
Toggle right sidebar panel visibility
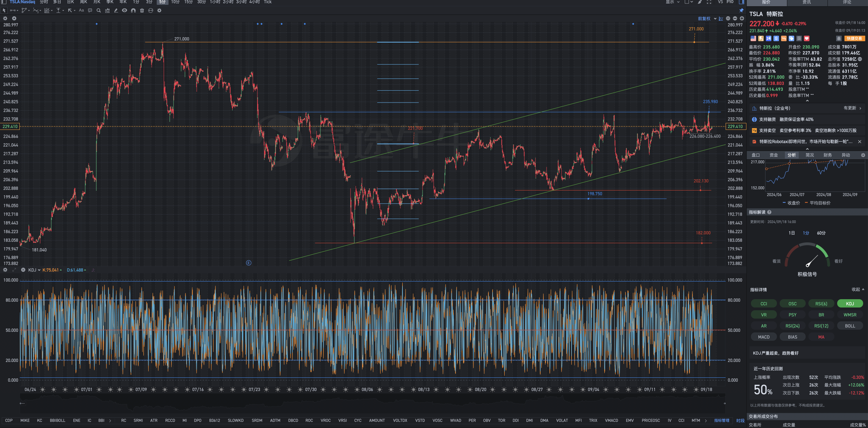coord(742,2)
